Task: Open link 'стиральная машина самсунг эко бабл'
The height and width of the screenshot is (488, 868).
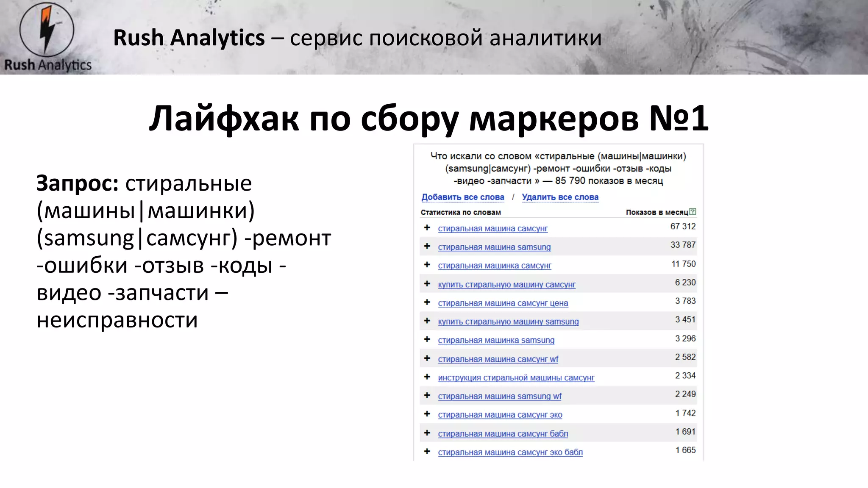Action: tap(510, 452)
